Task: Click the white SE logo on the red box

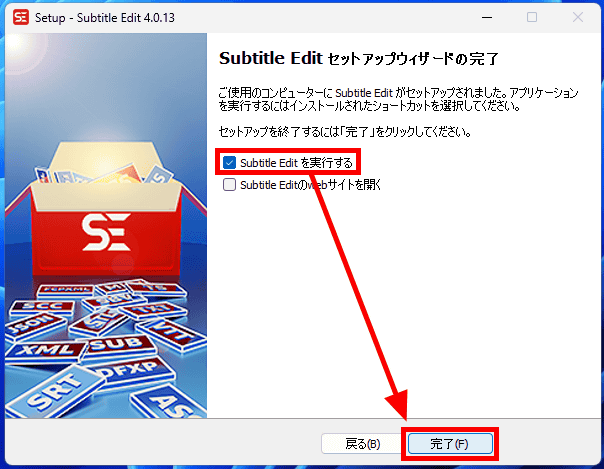Action: (106, 233)
